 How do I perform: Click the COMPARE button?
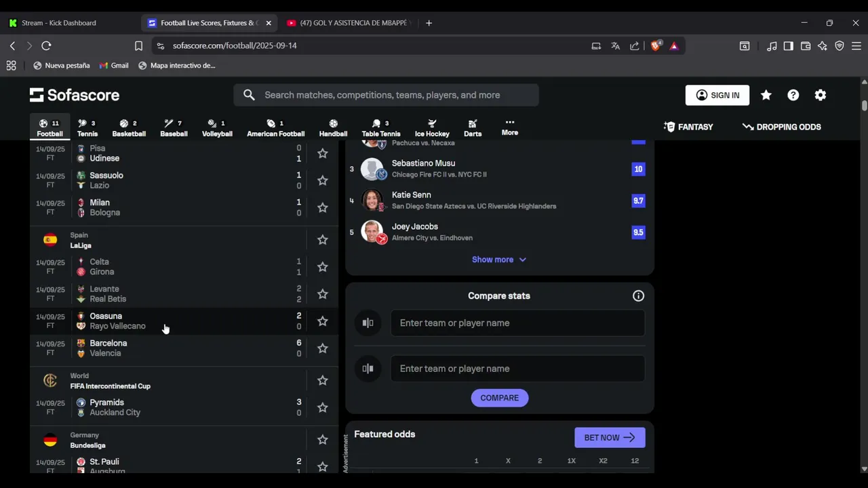click(500, 398)
